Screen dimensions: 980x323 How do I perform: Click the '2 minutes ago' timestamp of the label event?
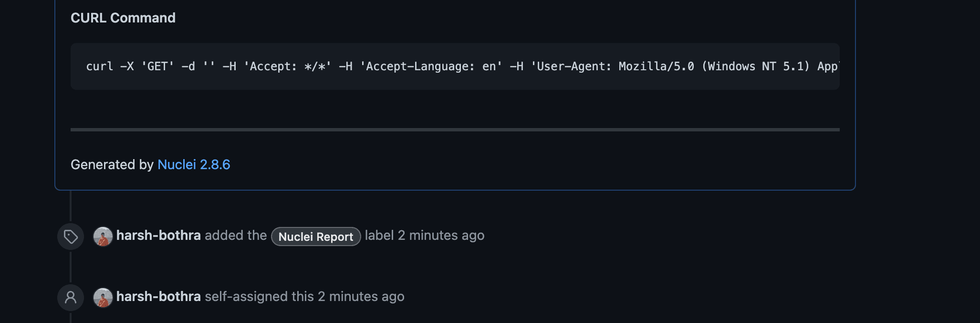click(x=441, y=236)
